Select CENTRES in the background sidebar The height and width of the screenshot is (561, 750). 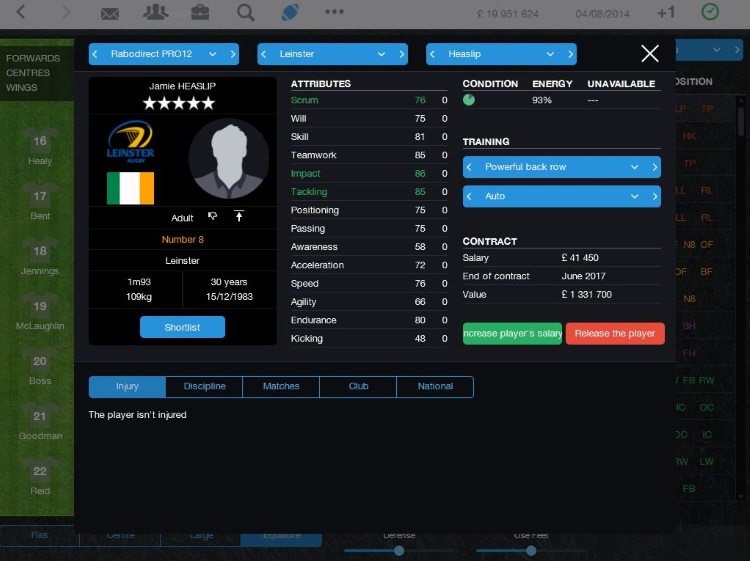tap(28, 73)
